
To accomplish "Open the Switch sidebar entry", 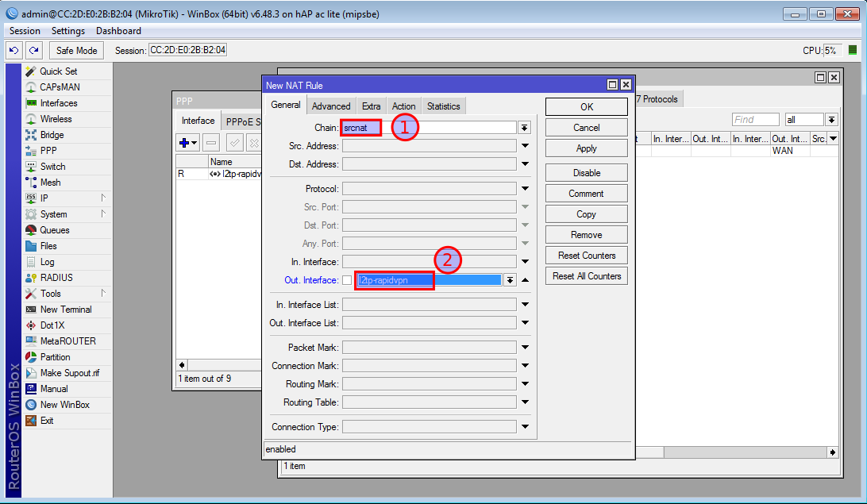I will point(52,167).
